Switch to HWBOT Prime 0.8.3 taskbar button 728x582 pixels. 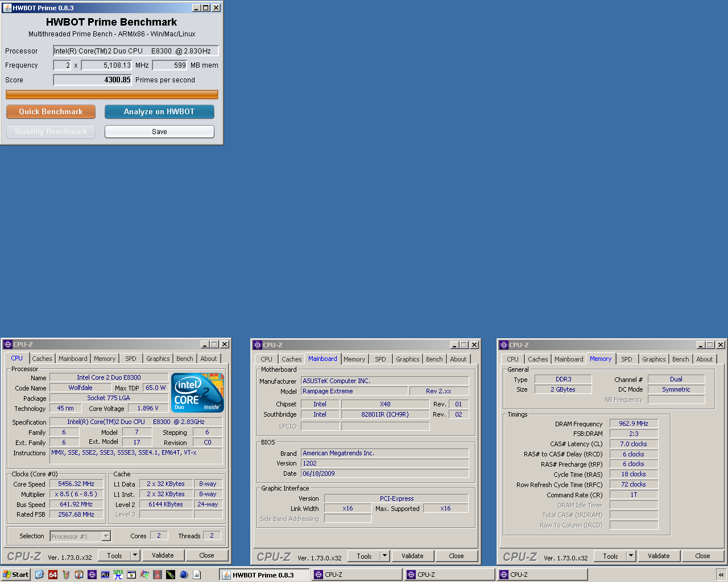(x=265, y=575)
